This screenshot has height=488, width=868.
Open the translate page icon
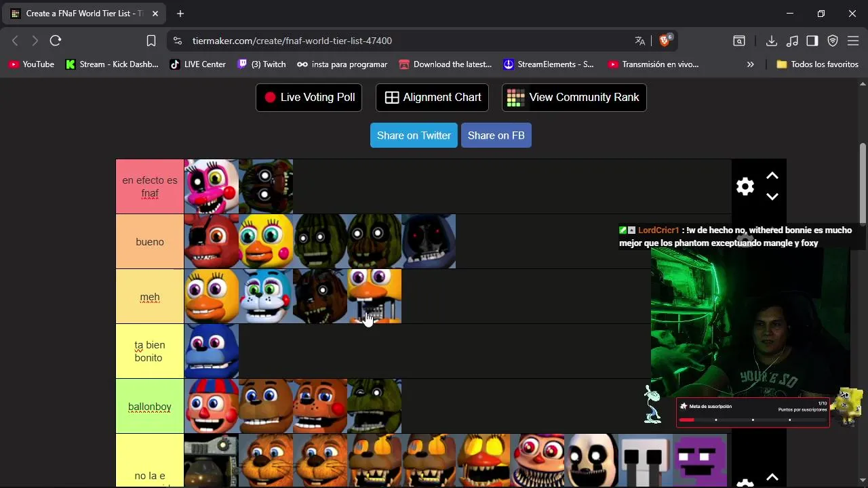[639, 41]
